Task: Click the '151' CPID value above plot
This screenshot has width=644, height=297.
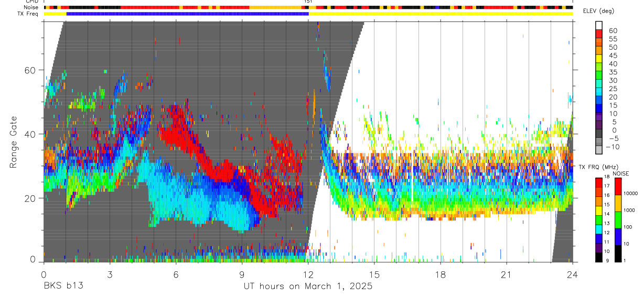Action: click(x=308, y=2)
